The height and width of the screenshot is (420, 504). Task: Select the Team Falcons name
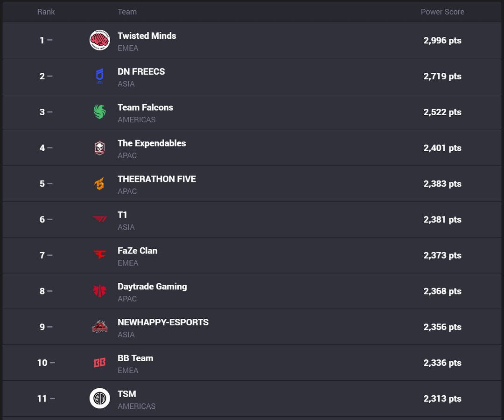pyautogui.click(x=145, y=107)
